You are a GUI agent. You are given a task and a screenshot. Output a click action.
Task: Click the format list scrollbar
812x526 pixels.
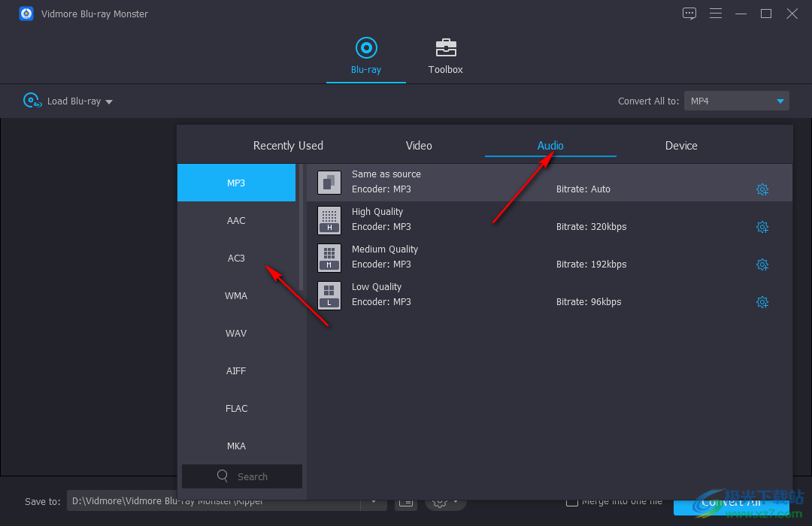tap(301, 225)
